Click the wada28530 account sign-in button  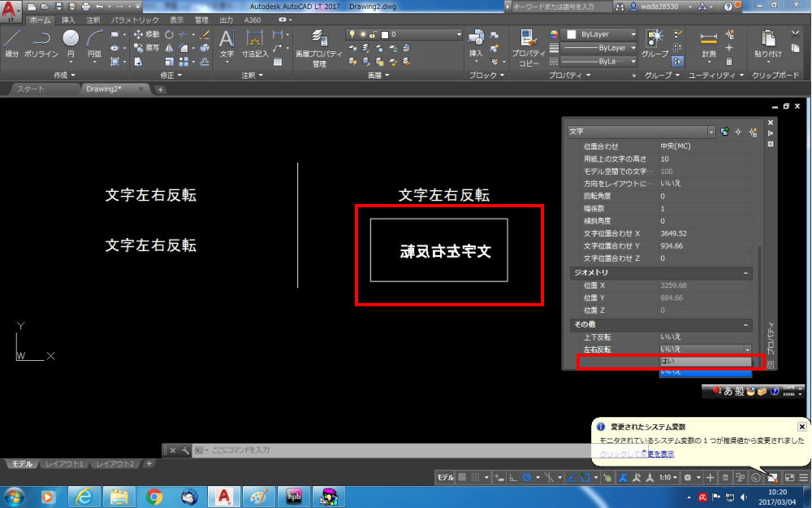pyautogui.click(x=659, y=7)
